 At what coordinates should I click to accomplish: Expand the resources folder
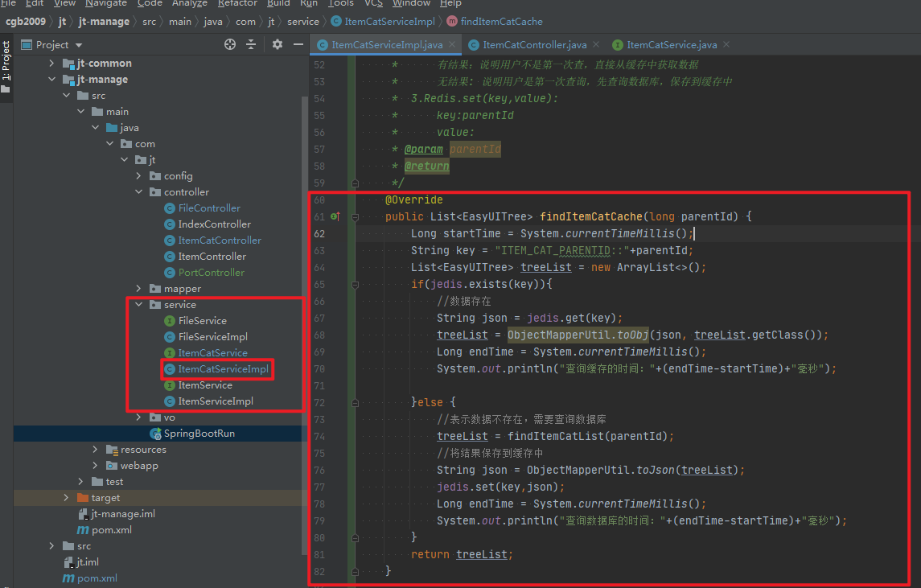point(95,450)
